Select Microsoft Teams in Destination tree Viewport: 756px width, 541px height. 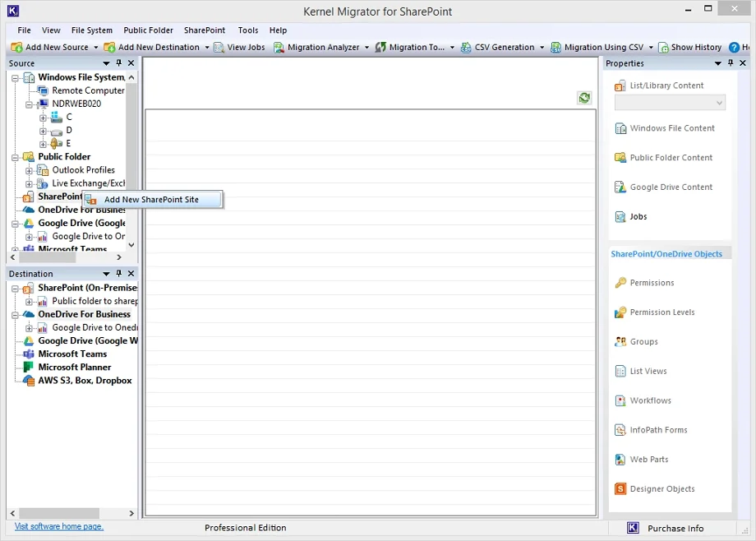(x=72, y=354)
